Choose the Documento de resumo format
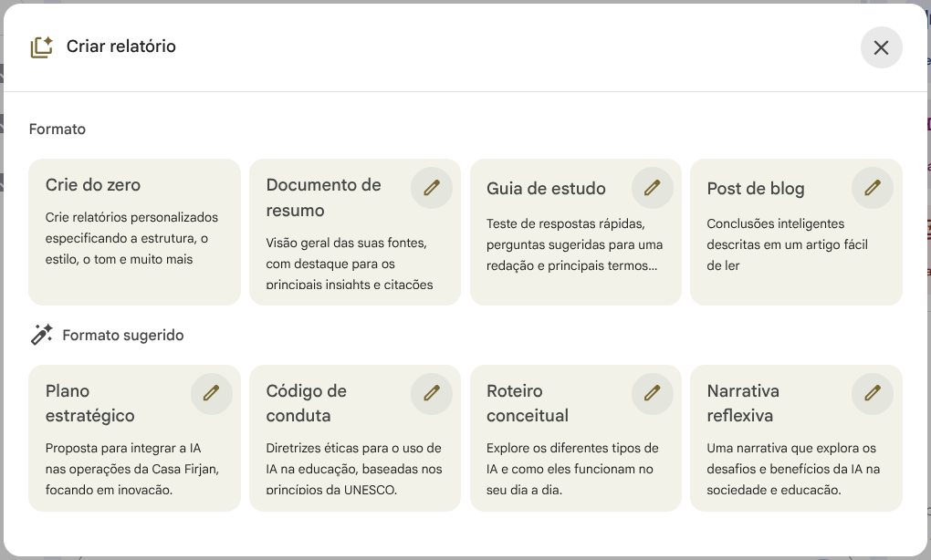931x560 pixels. [x=323, y=198]
